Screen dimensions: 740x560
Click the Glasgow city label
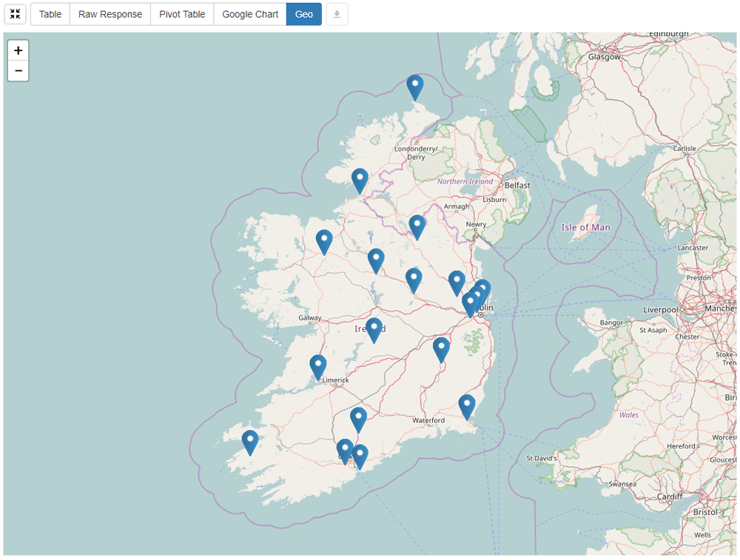pos(605,57)
